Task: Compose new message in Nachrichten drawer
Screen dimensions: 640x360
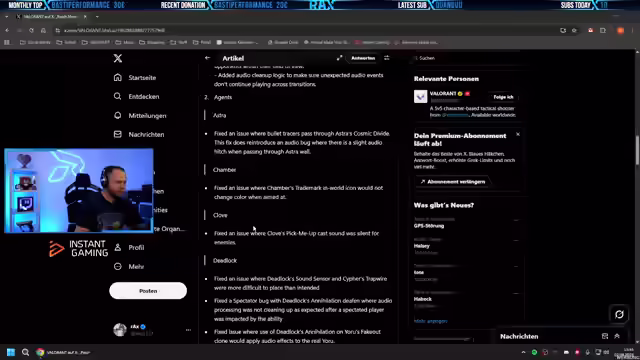Action: [605, 336]
